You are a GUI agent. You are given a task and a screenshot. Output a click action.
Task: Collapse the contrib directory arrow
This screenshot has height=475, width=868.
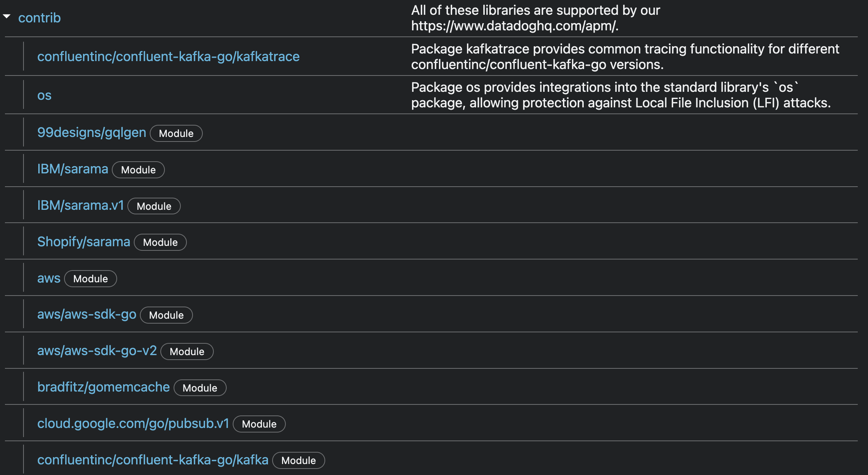point(6,17)
